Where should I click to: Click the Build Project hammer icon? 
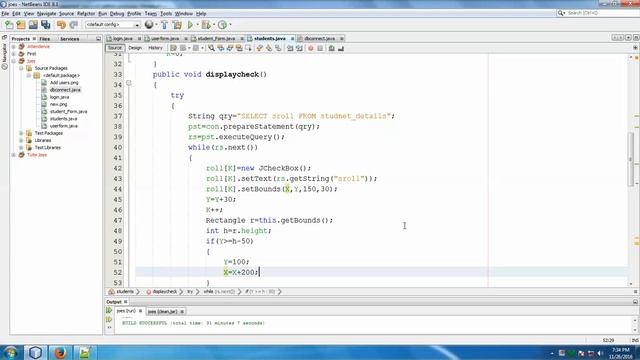pos(164,25)
